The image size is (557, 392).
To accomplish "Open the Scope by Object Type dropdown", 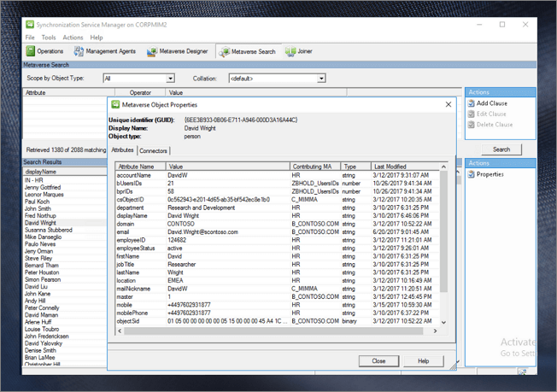I will pyautogui.click(x=171, y=79).
